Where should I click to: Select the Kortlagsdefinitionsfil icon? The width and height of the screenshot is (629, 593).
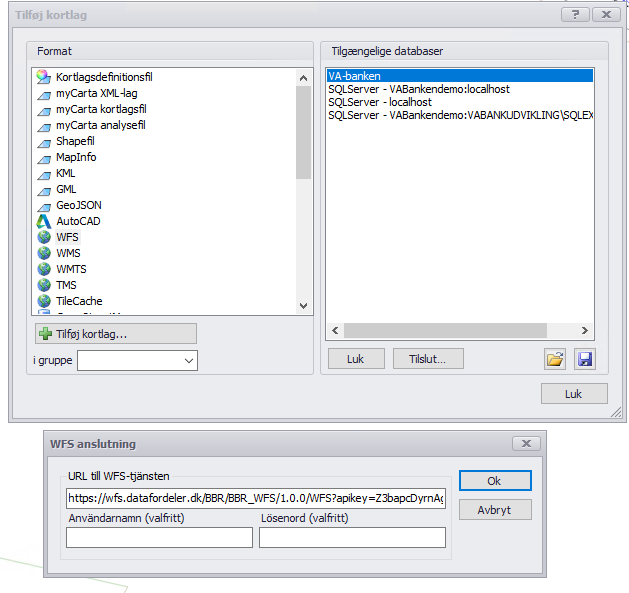tap(43, 77)
